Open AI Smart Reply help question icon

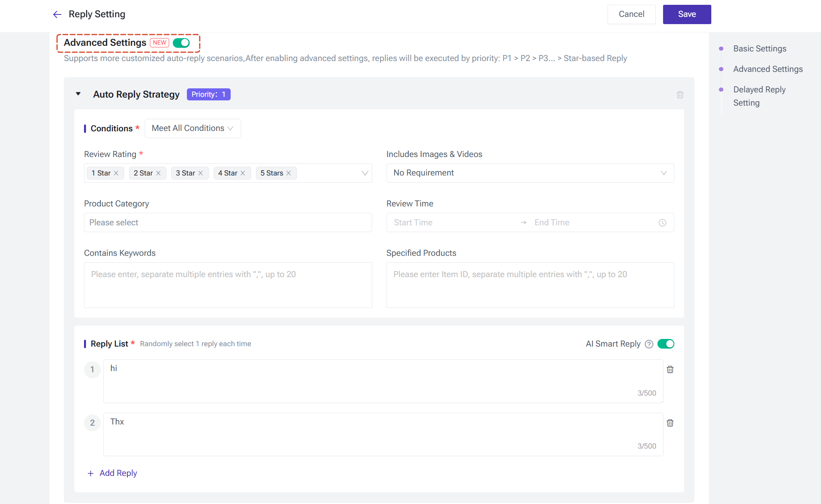click(649, 344)
